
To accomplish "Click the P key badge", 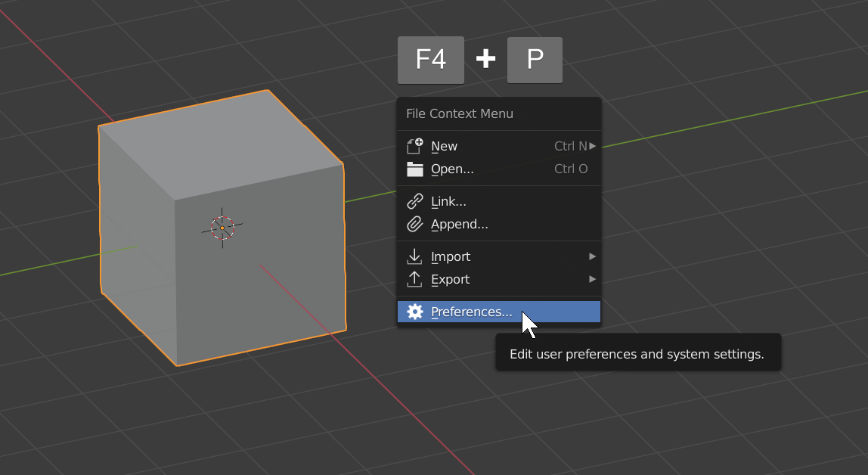I will [x=535, y=60].
